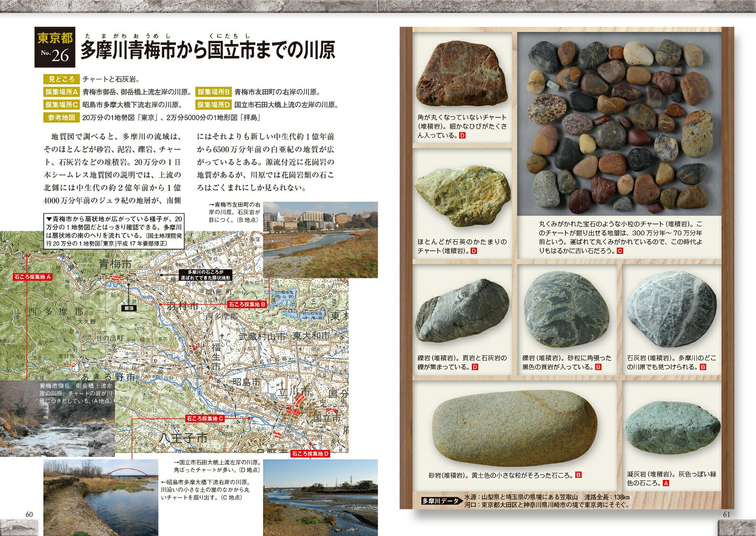Click the 扇頂 label on the map
The image size is (756, 536).
click(129, 307)
